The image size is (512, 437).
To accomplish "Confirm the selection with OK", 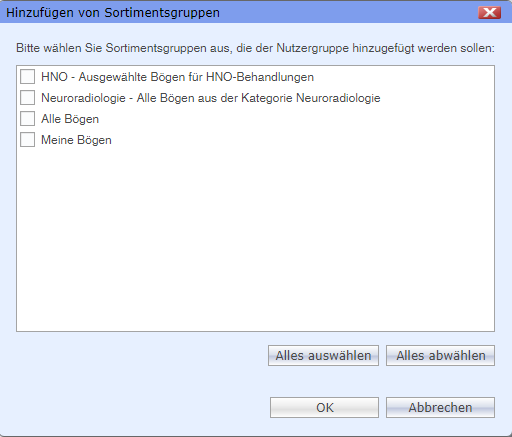I will point(324,407).
